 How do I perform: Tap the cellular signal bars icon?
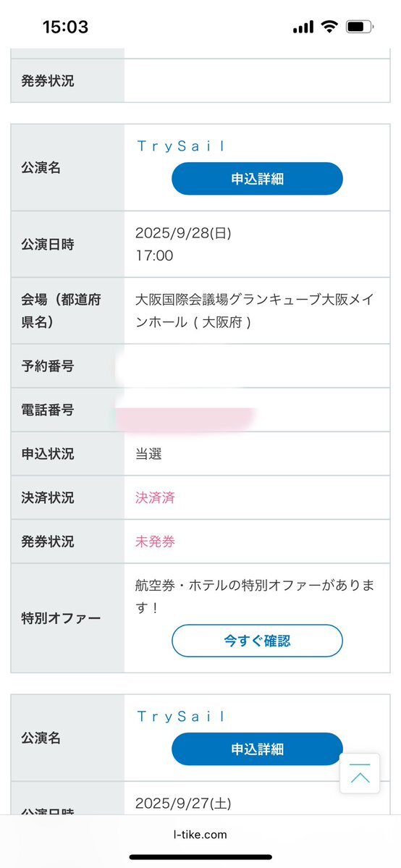(x=303, y=27)
